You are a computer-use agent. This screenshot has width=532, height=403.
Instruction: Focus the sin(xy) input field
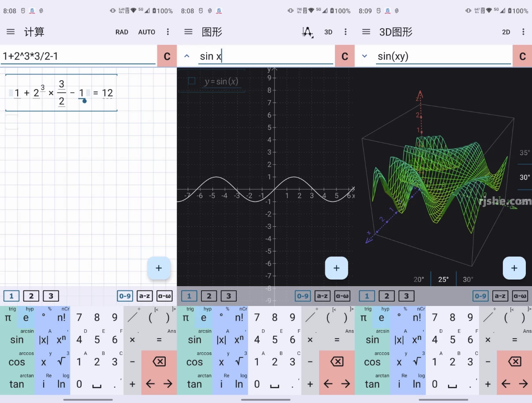[x=443, y=56]
